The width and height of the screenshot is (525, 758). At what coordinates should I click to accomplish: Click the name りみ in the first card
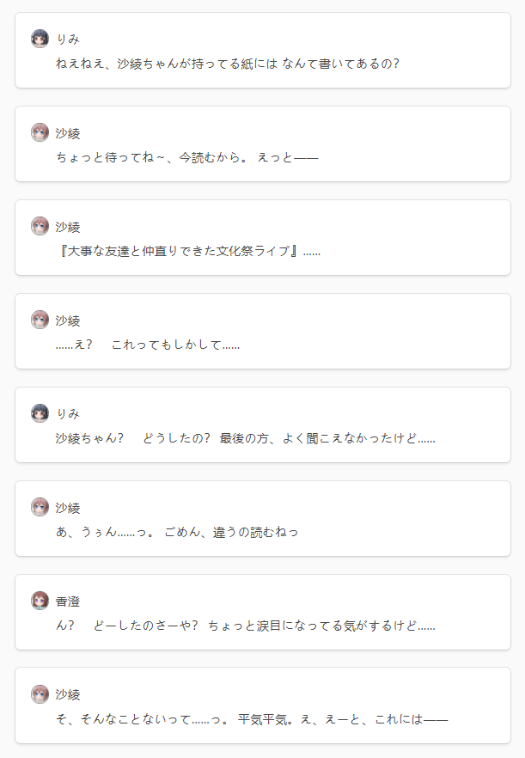pos(68,39)
